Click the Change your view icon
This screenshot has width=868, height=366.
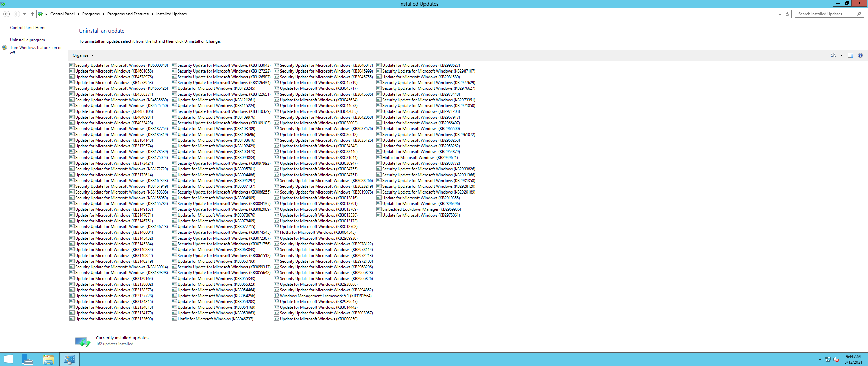[833, 55]
